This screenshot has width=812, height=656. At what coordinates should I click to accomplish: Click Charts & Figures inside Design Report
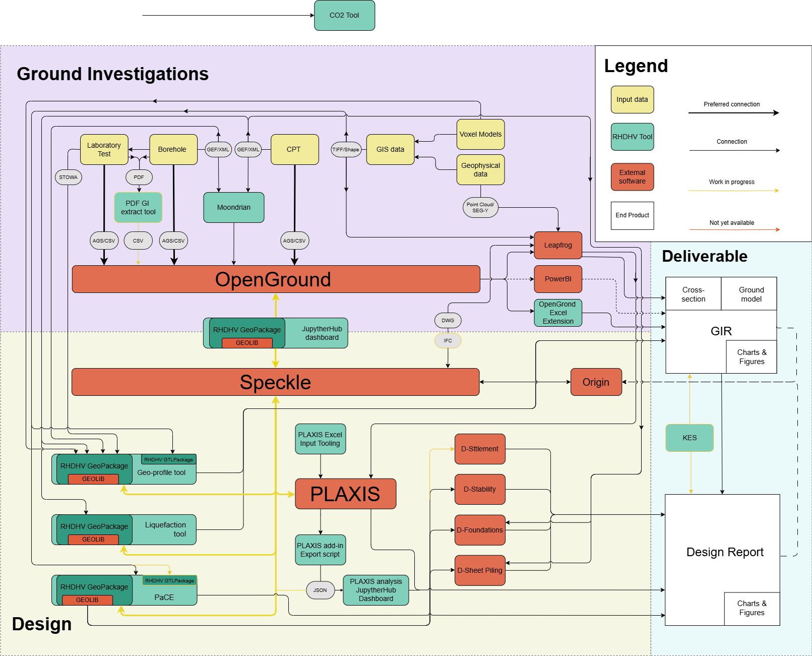tap(752, 608)
